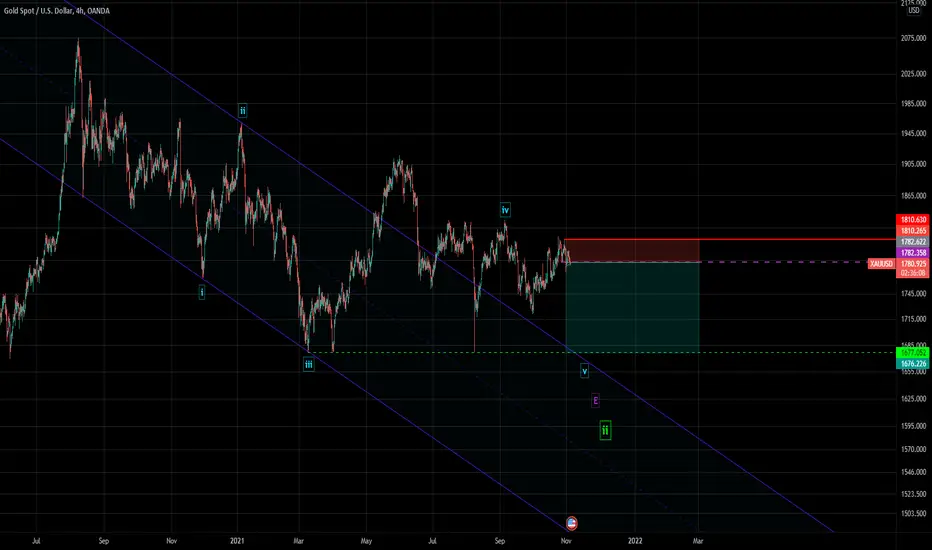Click the 2025.000 price axis value
This screenshot has width=932, height=550.
click(x=913, y=74)
